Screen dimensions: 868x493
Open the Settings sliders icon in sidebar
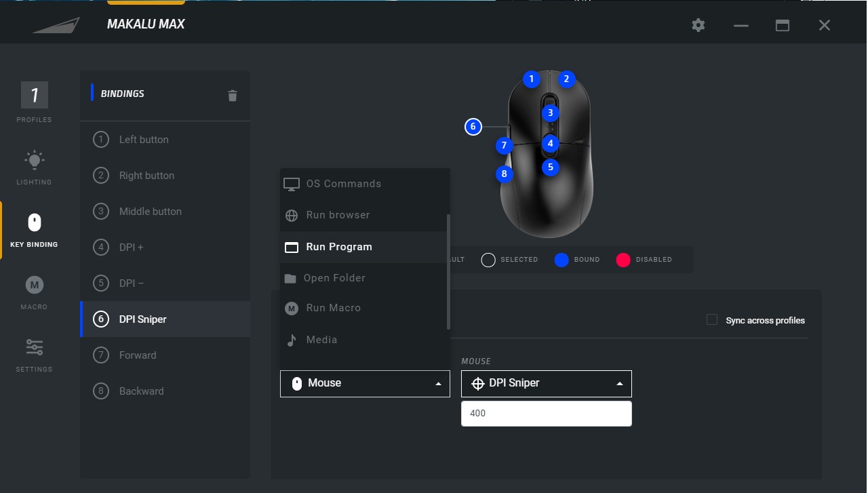click(x=34, y=347)
